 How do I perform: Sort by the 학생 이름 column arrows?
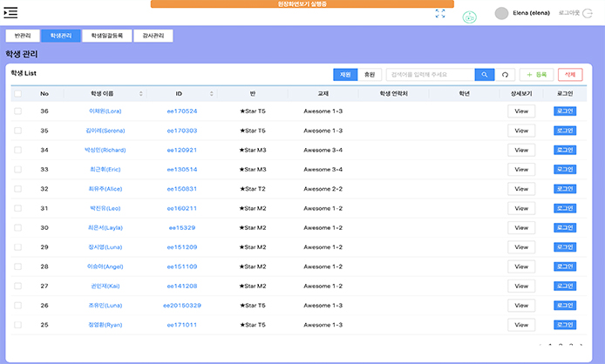coord(141,93)
